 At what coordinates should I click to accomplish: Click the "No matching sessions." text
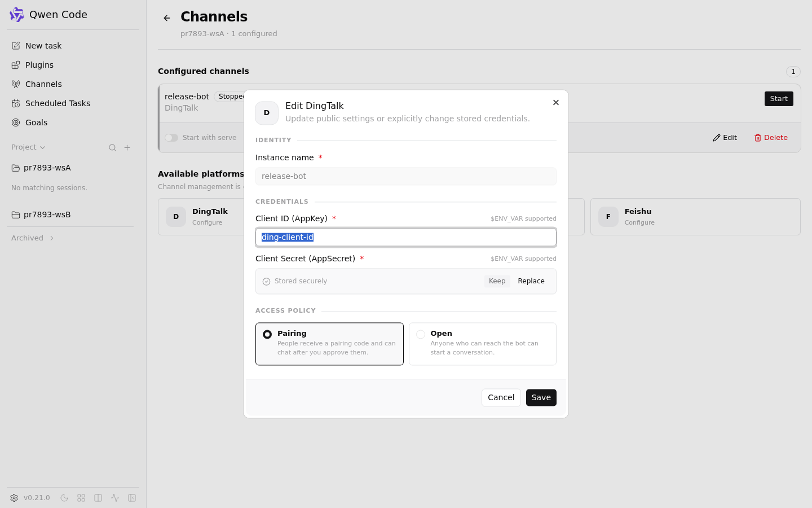(x=49, y=188)
